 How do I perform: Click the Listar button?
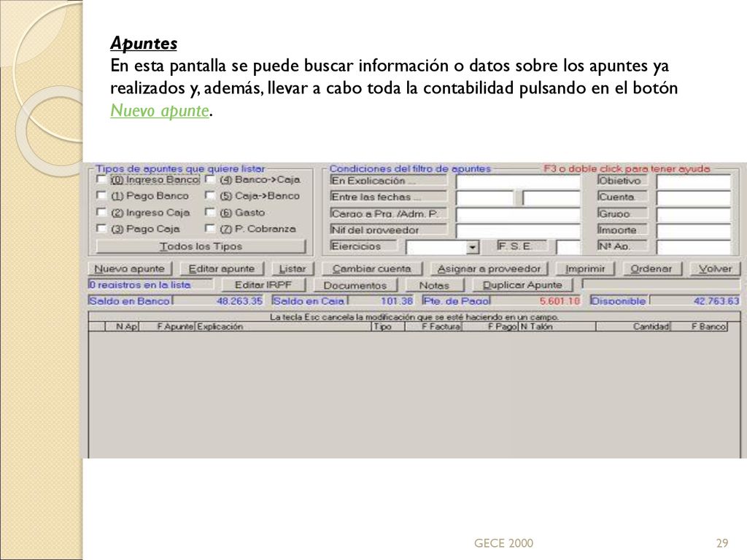tap(293, 268)
